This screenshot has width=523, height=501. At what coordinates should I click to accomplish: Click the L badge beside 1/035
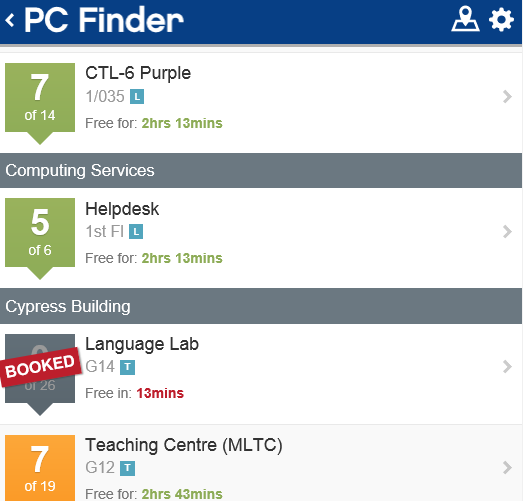point(137,97)
